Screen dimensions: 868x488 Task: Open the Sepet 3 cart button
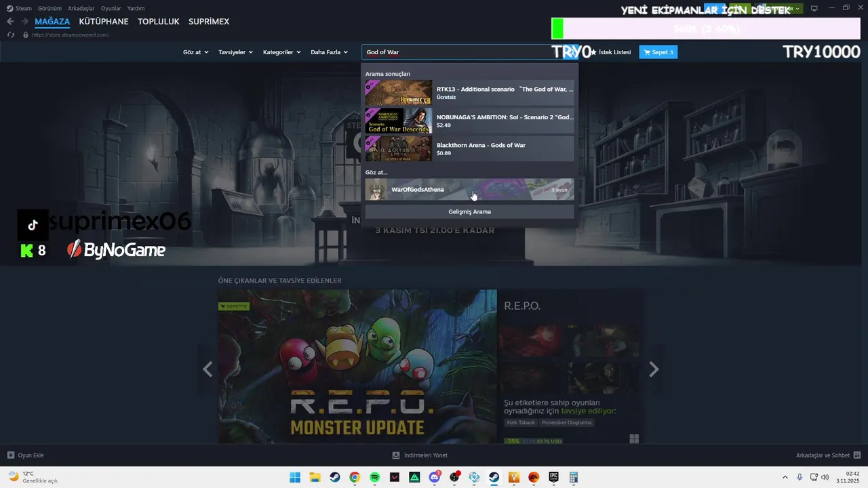pyautogui.click(x=658, y=52)
